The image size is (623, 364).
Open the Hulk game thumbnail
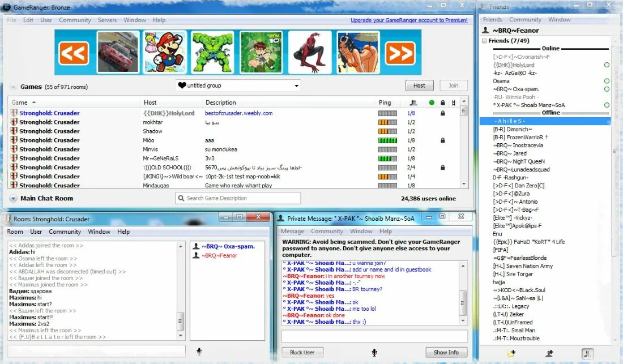pos(212,53)
